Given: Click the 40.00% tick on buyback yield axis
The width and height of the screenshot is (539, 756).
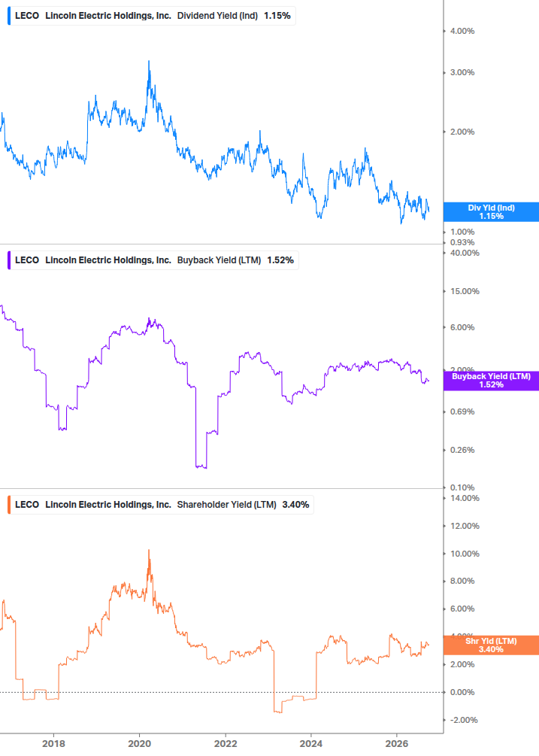Looking at the screenshot, I should (x=465, y=253).
